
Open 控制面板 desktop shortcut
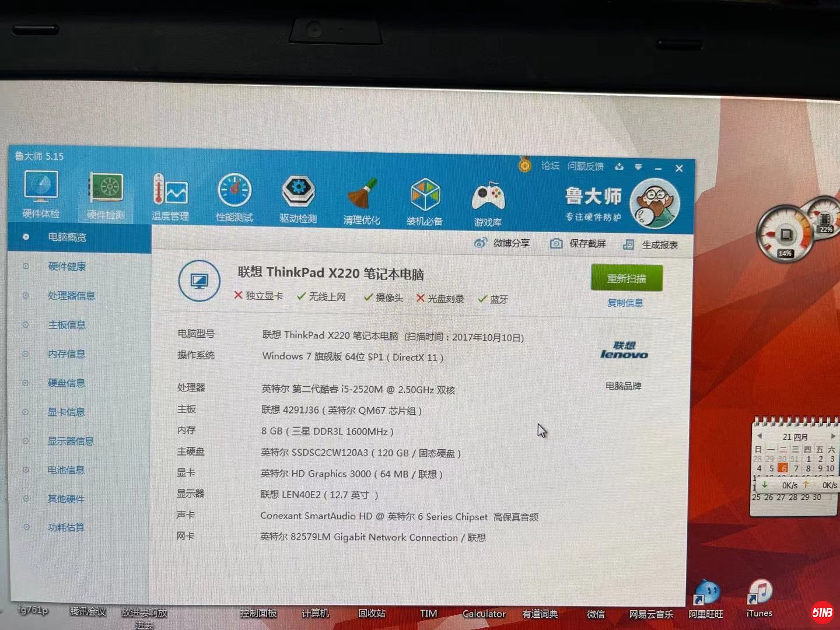pyautogui.click(x=258, y=613)
